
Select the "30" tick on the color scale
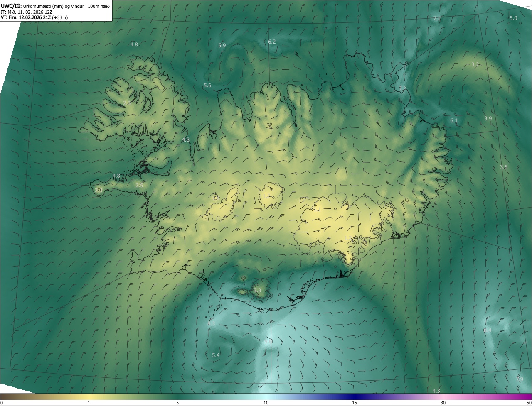pyautogui.click(x=443, y=403)
